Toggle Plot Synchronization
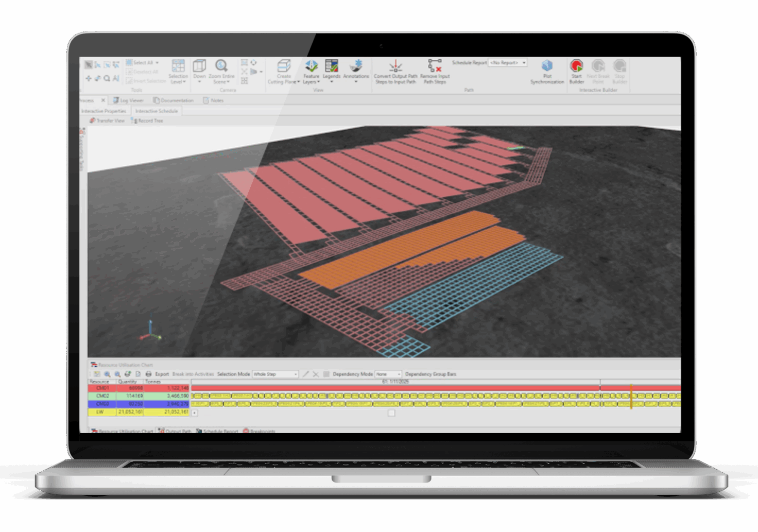Viewport: 758px width, 532px height. coord(547,72)
